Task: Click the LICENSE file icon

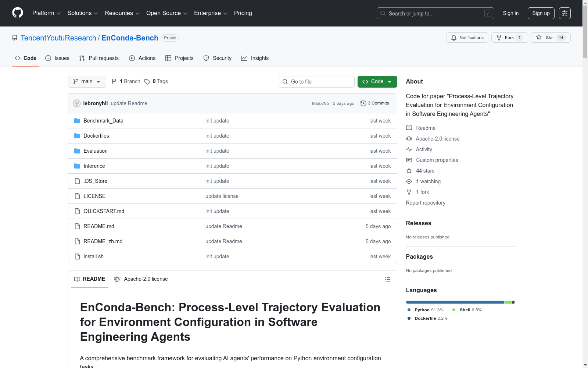Action: click(x=77, y=196)
